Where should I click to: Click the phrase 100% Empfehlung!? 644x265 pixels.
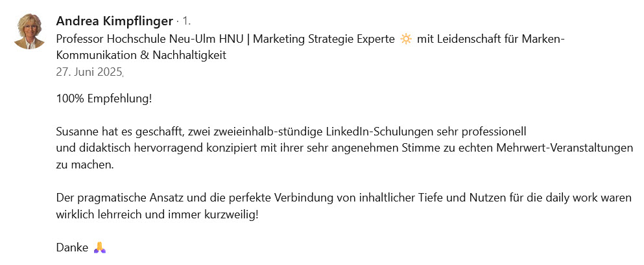pos(104,99)
